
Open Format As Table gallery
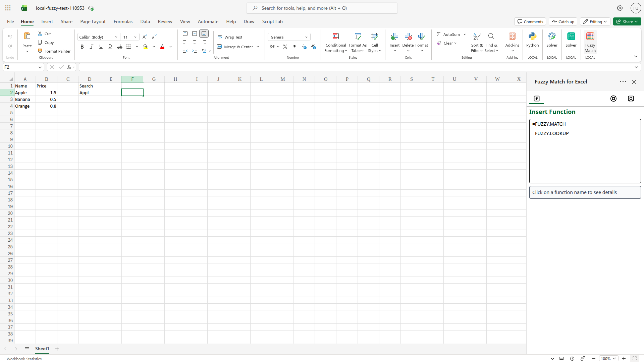click(x=358, y=42)
